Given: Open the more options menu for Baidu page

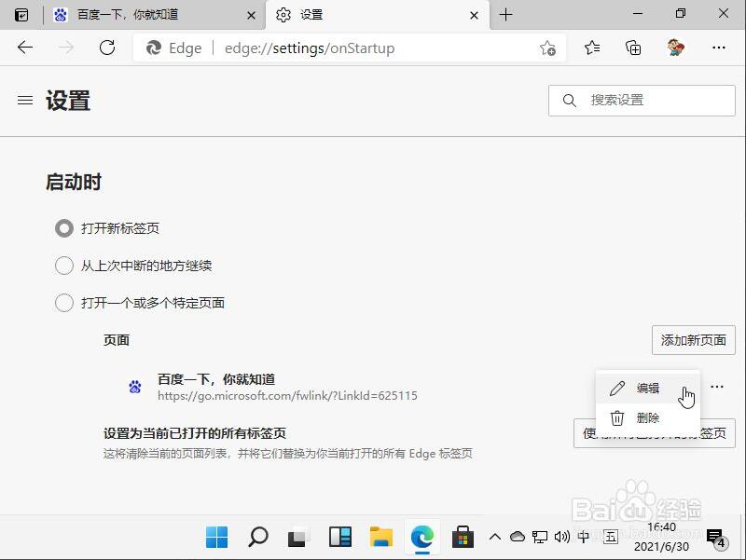Looking at the screenshot, I should pyautogui.click(x=716, y=386).
